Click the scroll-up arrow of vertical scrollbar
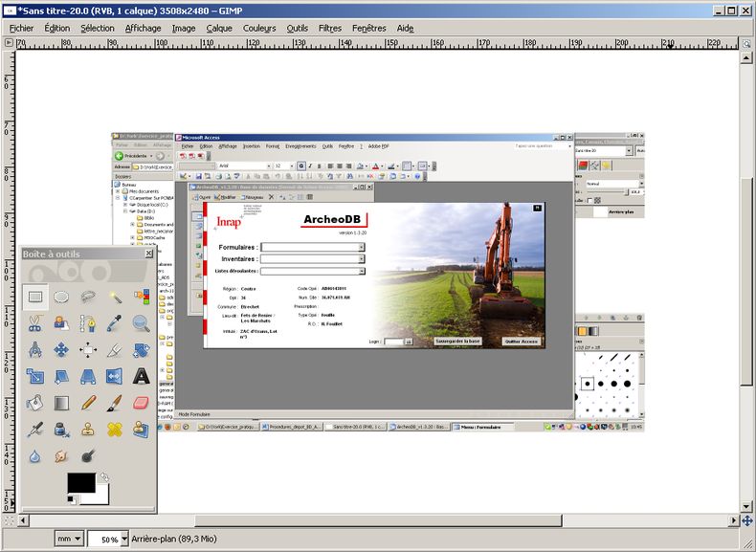The height and width of the screenshot is (552, 756). pyautogui.click(x=746, y=58)
